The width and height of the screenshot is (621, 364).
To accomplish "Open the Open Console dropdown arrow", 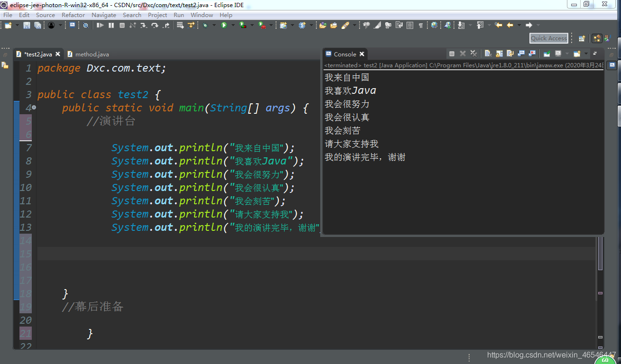I will [x=586, y=54].
